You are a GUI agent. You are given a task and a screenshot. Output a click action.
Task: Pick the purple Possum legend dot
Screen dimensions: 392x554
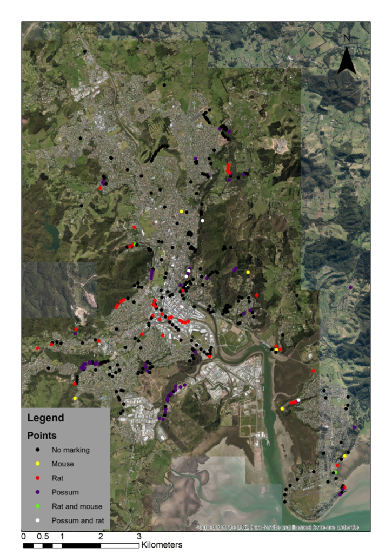(x=37, y=492)
